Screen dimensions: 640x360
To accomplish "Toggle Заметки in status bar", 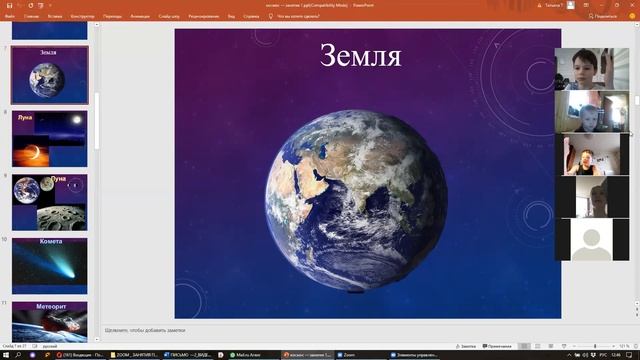I will [x=466, y=346].
